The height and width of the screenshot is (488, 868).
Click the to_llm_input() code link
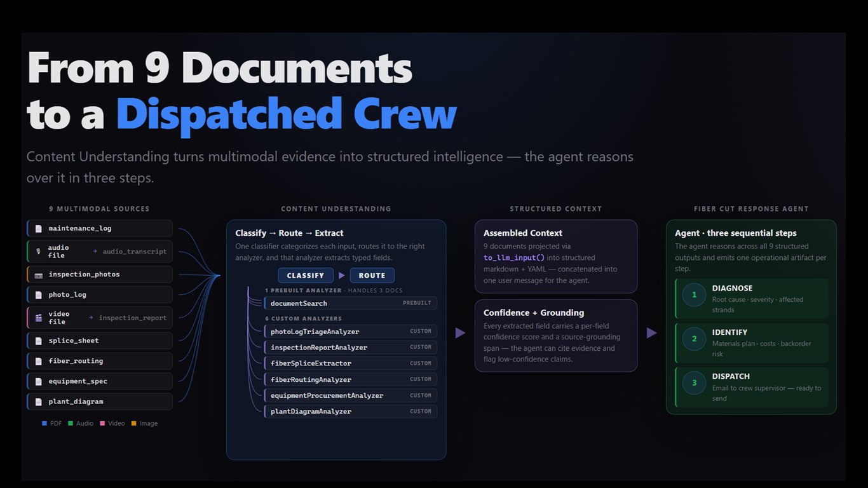coord(514,258)
